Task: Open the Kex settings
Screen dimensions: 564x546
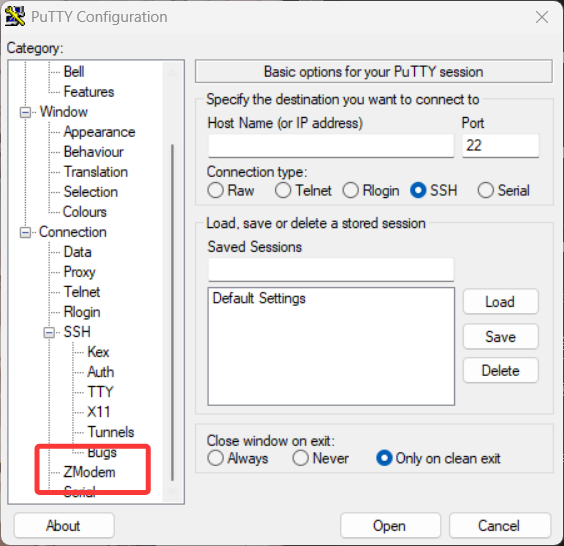Action: [x=98, y=352]
